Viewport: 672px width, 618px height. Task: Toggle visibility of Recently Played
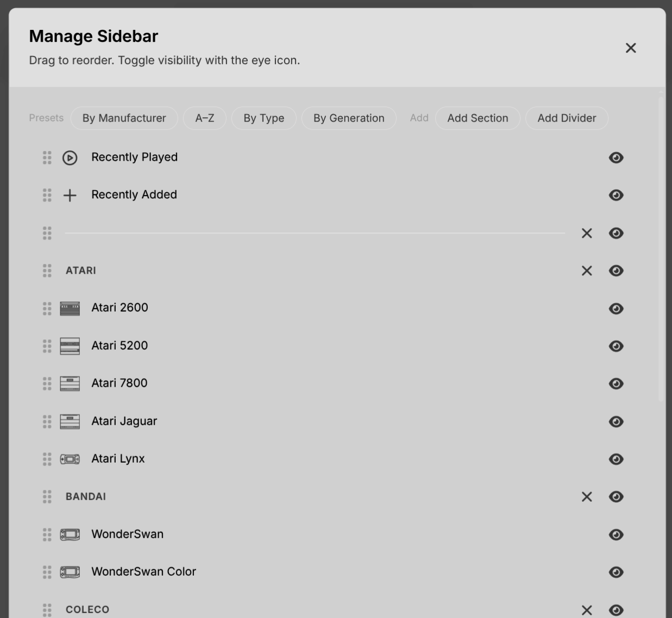click(x=616, y=158)
